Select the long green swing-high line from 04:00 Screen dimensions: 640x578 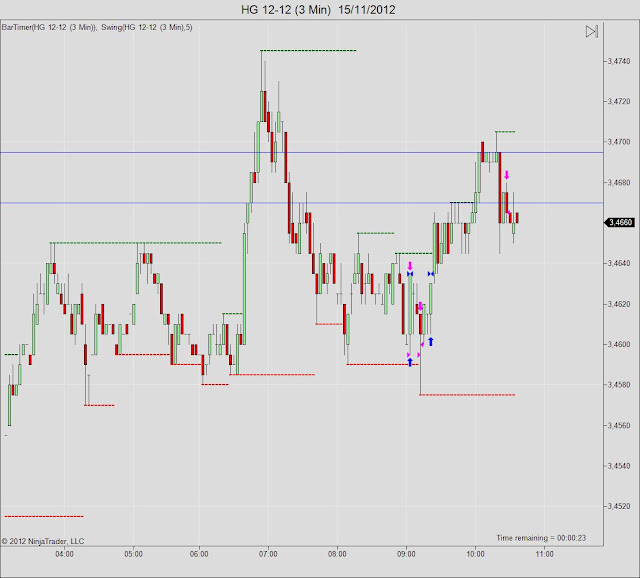(136, 243)
